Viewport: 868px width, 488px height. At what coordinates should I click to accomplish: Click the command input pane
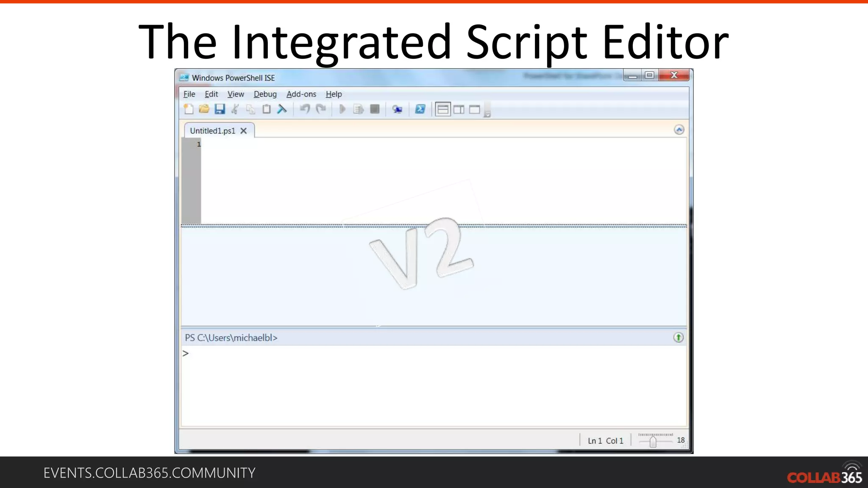coord(434,385)
